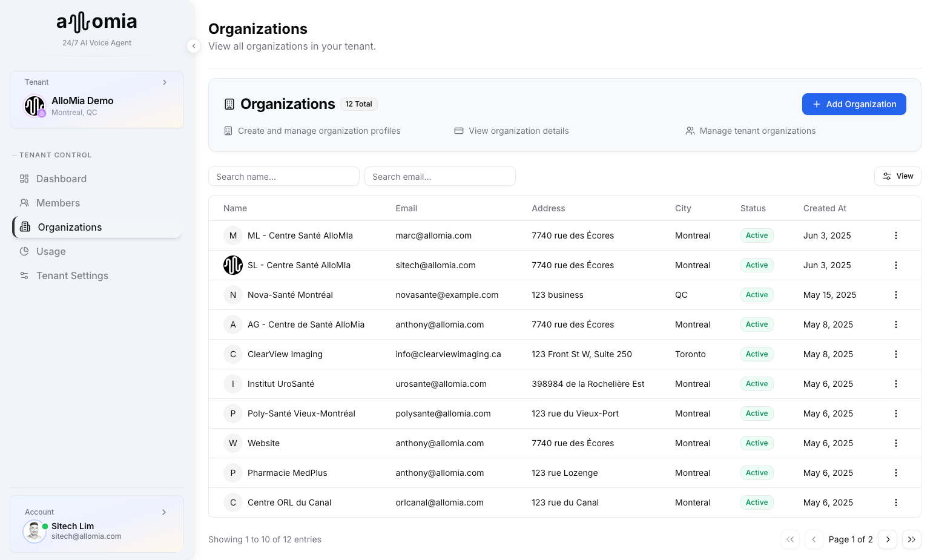Open the actions menu for Nova-Santé Montréal
Image resolution: width=936 pixels, height=560 pixels.
coord(896,295)
